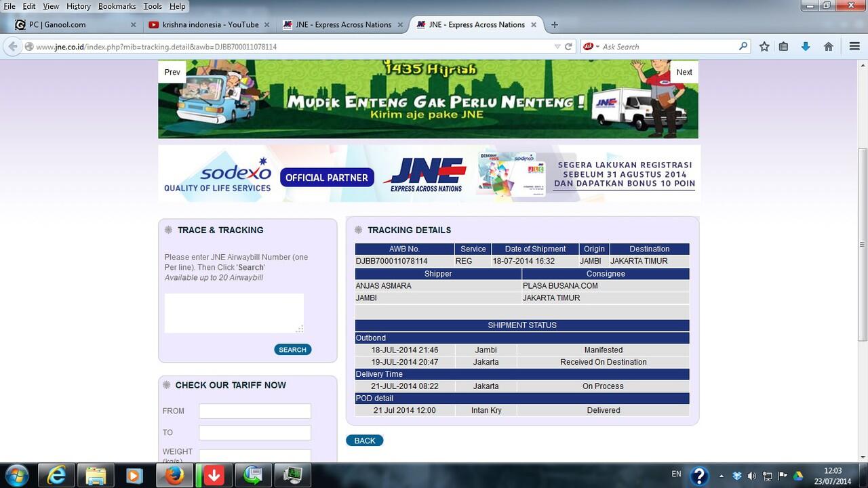
Task: Click the TO tariff input field
Action: [255, 432]
